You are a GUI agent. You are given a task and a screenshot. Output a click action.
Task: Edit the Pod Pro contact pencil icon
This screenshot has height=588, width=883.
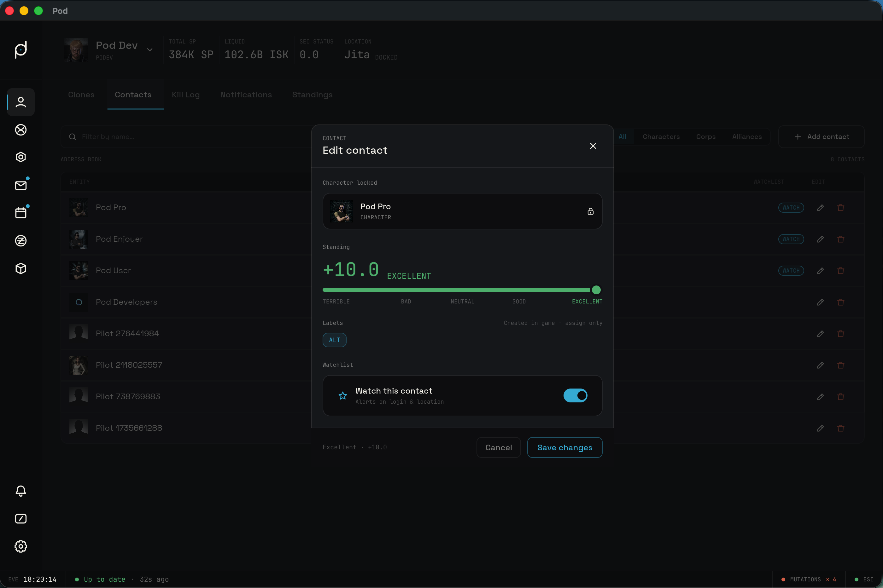(x=820, y=208)
